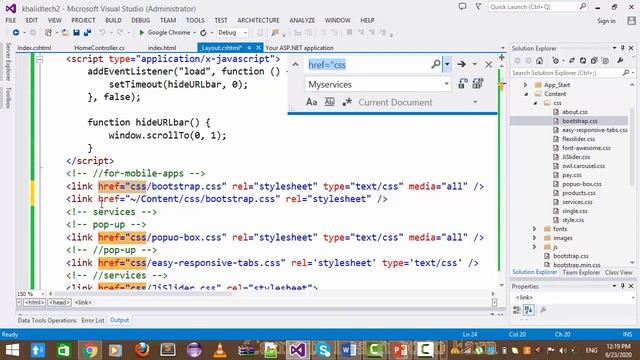Click the <head> breadcrumb tag
This screenshot has height=360, width=640.
(60, 302)
